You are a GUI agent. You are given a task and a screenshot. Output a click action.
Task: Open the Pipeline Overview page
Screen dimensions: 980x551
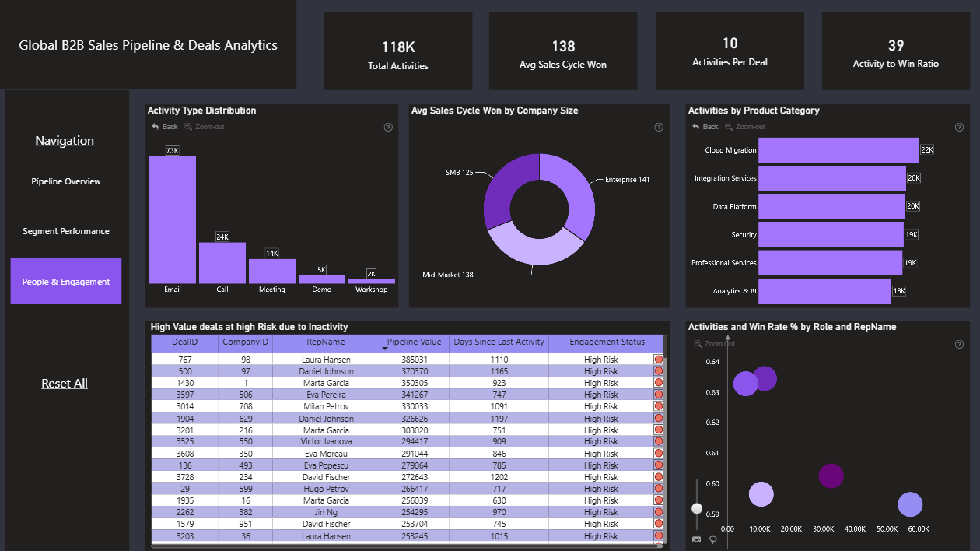pyautogui.click(x=66, y=181)
